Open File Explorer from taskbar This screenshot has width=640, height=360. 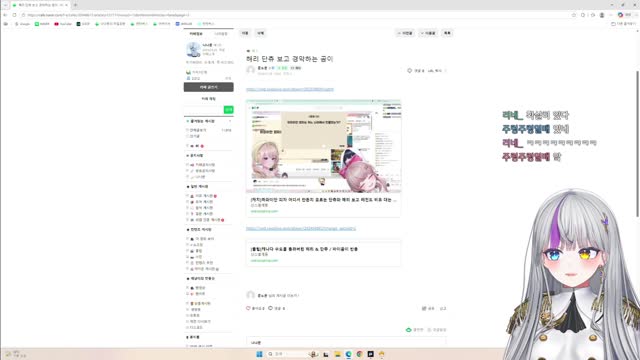tap(337, 354)
